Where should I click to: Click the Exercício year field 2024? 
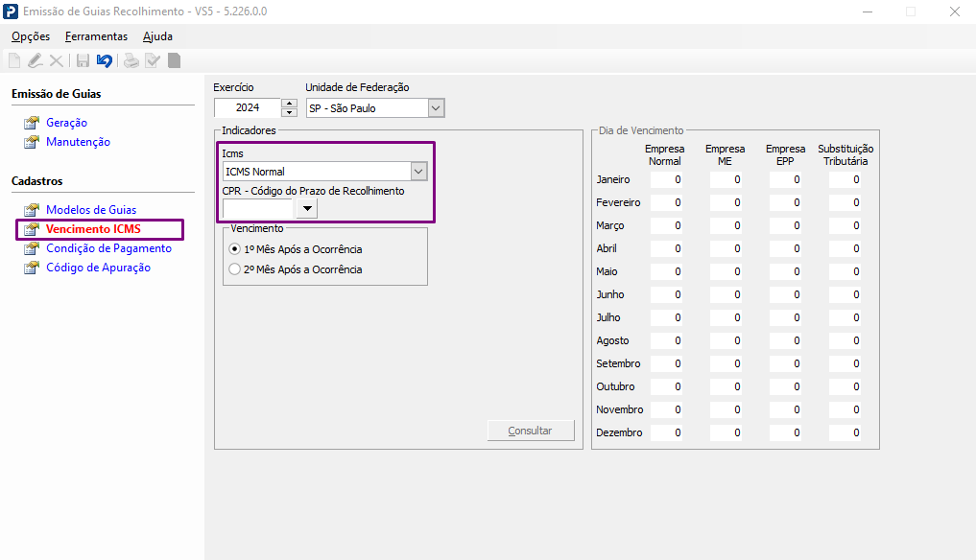(x=247, y=107)
